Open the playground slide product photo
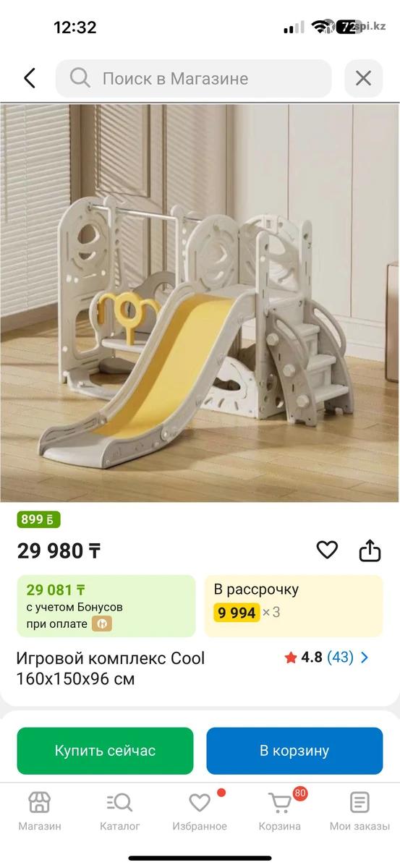400x868 pixels. coord(200,302)
